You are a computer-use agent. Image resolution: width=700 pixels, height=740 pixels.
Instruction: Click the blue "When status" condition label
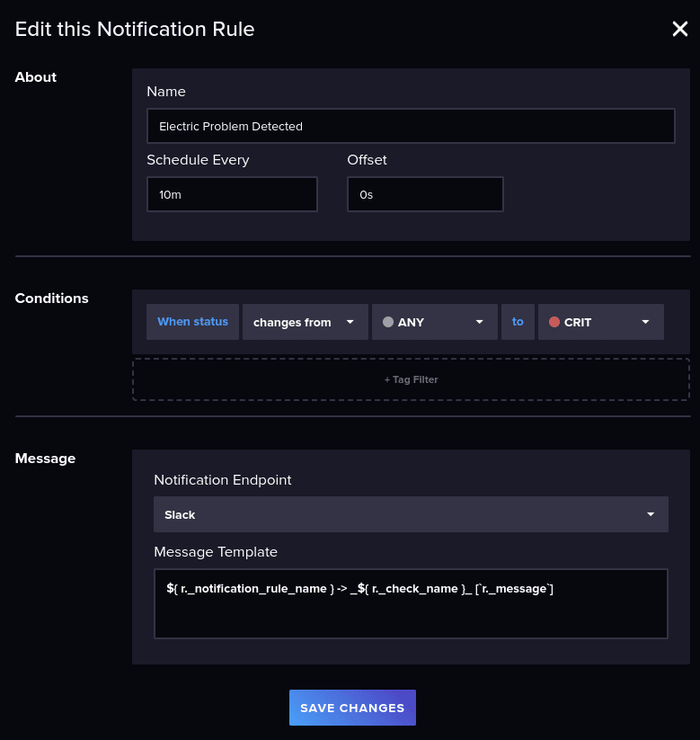click(192, 321)
